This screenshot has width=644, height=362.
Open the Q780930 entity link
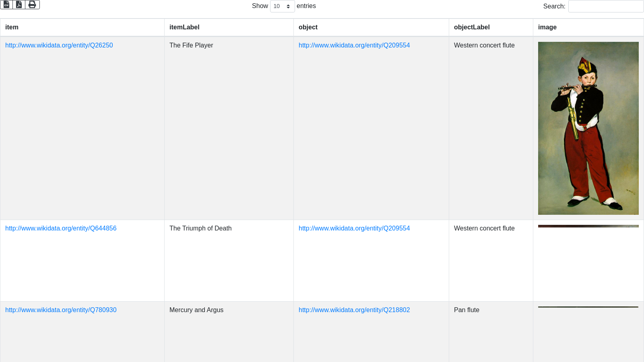(x=61, y=310)
